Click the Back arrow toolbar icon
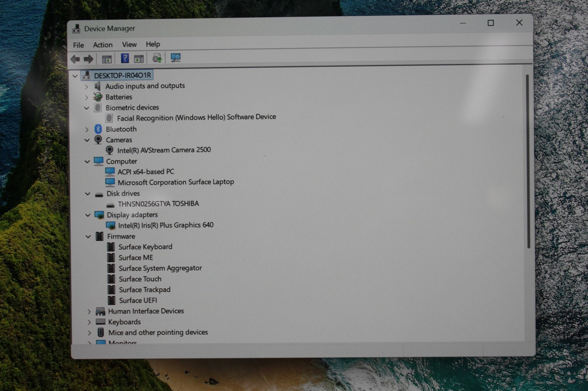Image resolution: width=588 pixels, height=391 pixels. coord(75,59)
